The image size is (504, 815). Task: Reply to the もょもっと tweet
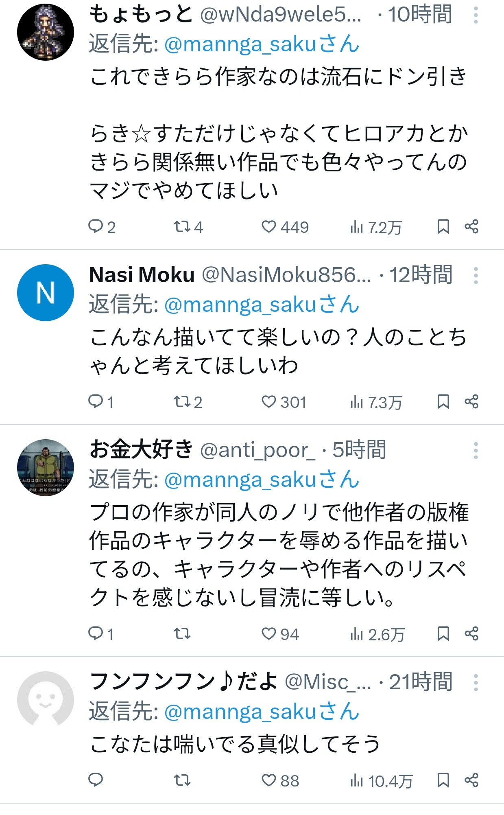(96, 227)
